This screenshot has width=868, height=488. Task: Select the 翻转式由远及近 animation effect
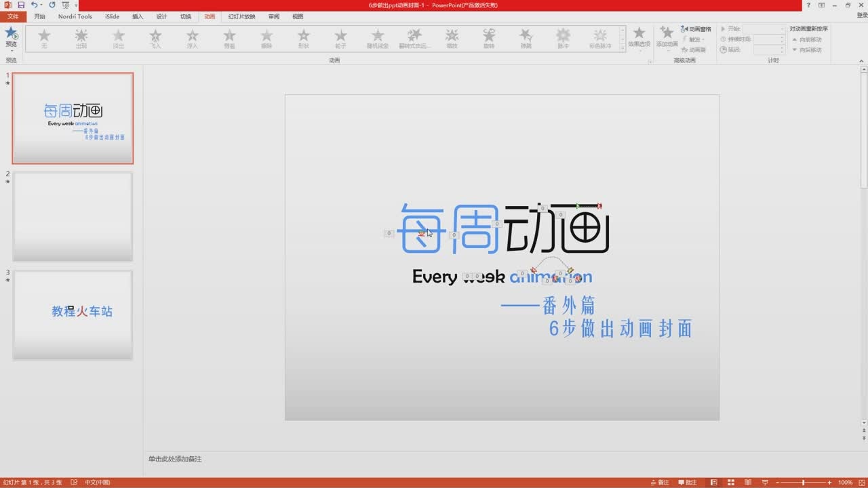click(x=415, y=39)
